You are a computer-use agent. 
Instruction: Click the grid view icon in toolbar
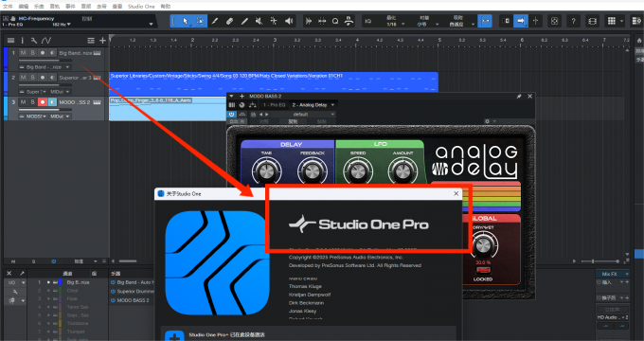point(612,21)
